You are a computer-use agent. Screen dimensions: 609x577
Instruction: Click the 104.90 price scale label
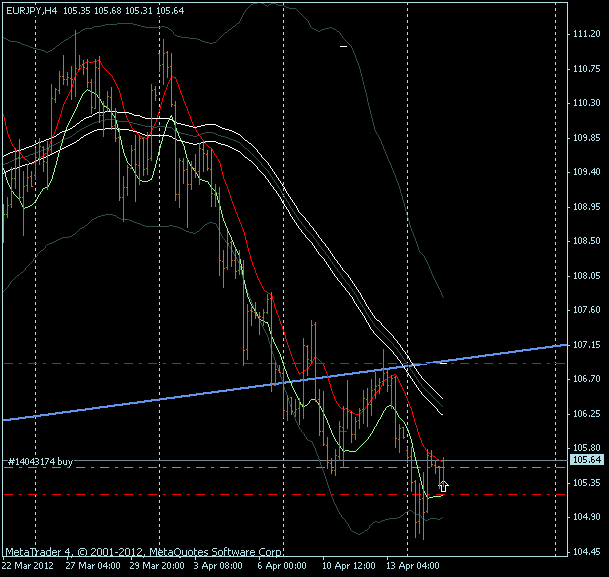[x=586, y=517]
